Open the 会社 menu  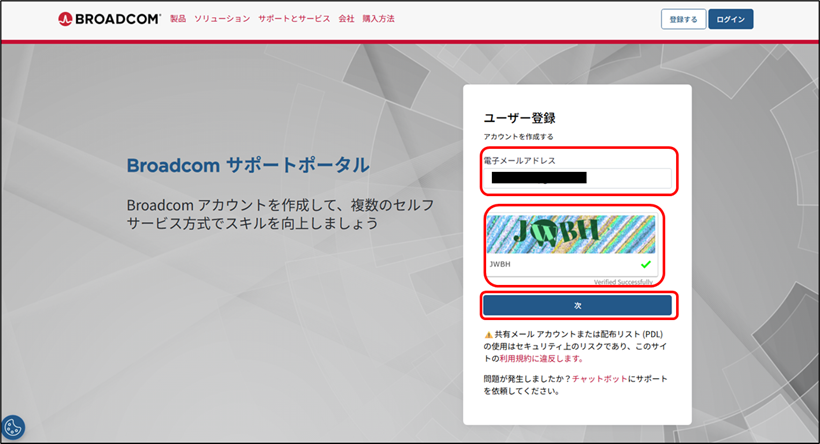pos(346,19)
